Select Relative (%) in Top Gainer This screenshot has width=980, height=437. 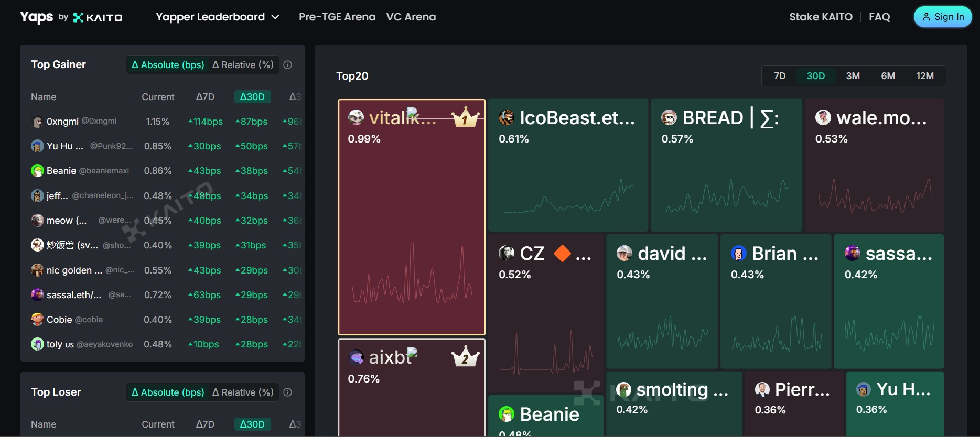pyautogui.click(x=243, y=65)
